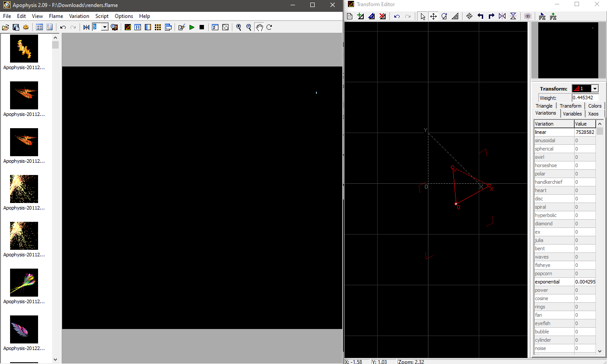Open the View menu
607x364 pixels.
click(38, 16)
